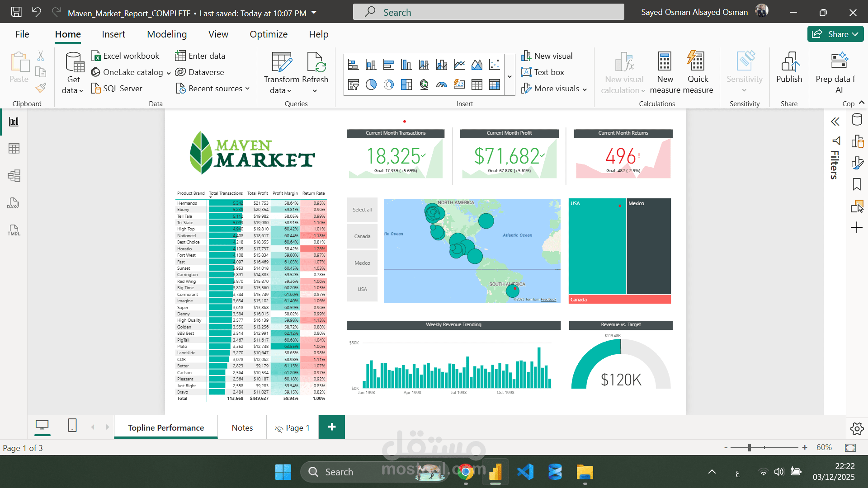Open the Modeling ribbon tab
Screen dimensions: 868x488
[166, 34]
